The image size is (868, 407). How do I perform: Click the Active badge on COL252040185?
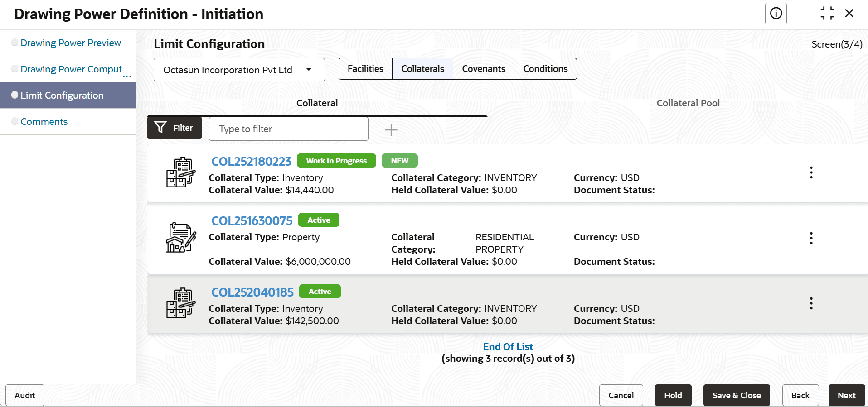point(320,292)
